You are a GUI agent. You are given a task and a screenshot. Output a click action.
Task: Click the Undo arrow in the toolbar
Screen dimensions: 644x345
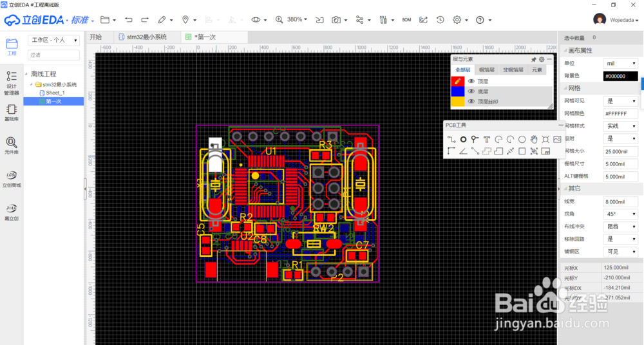click(x=129, y=20)
